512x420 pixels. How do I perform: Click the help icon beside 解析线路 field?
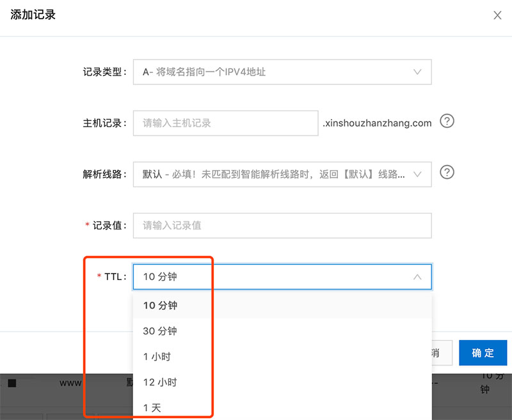coord(447,172)
